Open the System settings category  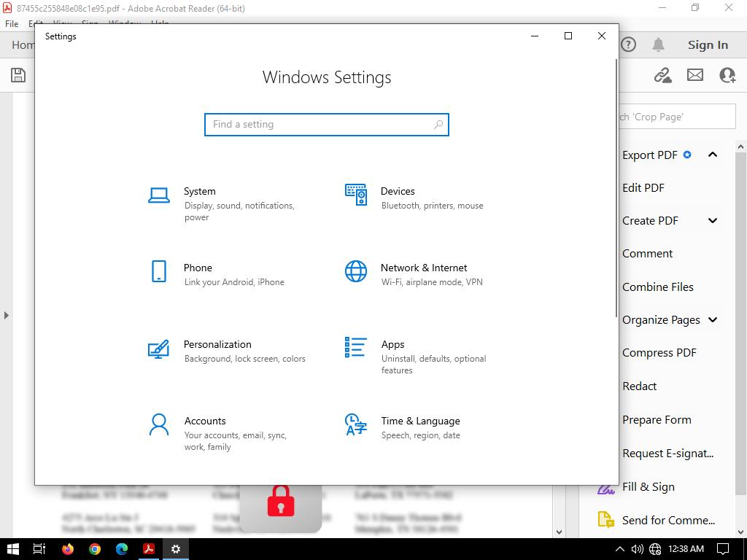199,192
